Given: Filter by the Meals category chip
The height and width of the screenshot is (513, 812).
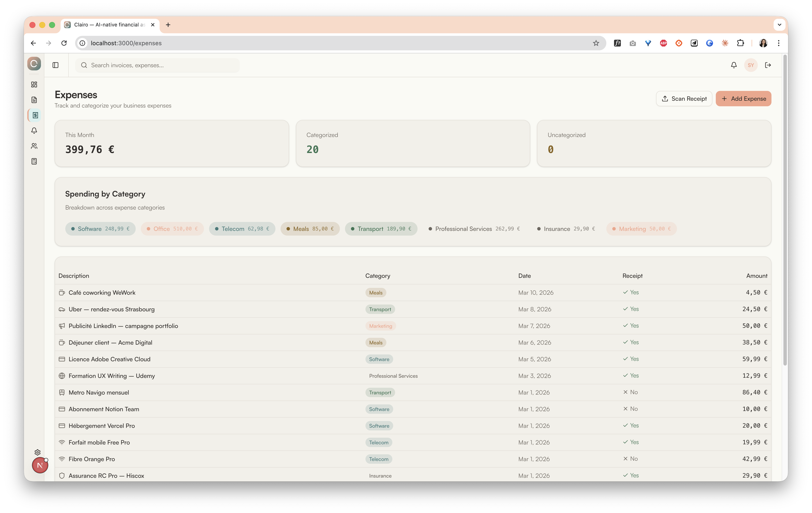Looking at the screenshot, I should (310, 229).
